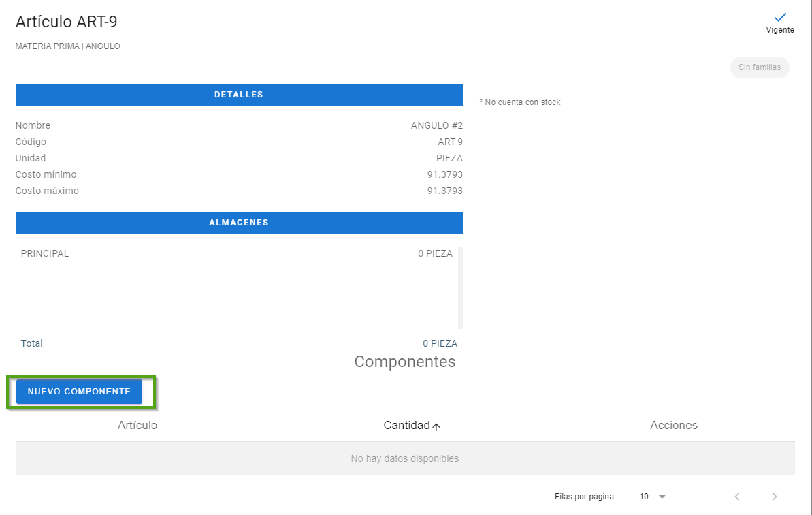Click the ALMACENES section header
Screen dimensions: 812x515
click(239, 223)
